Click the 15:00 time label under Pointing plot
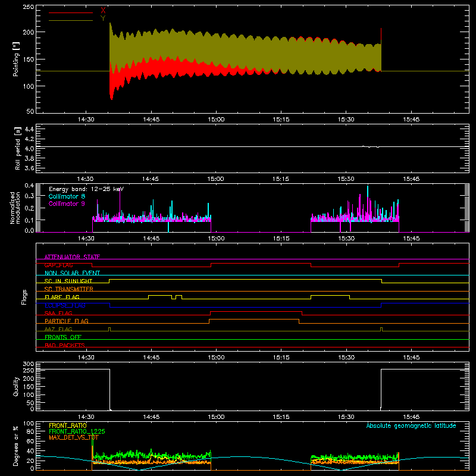The image size is (476, 476). (216, 120)
